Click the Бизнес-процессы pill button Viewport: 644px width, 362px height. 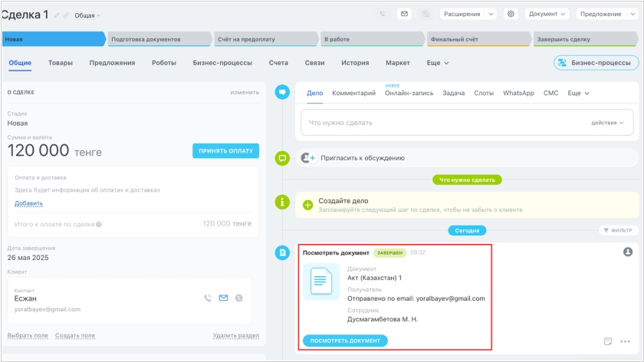tap(596, 63)
